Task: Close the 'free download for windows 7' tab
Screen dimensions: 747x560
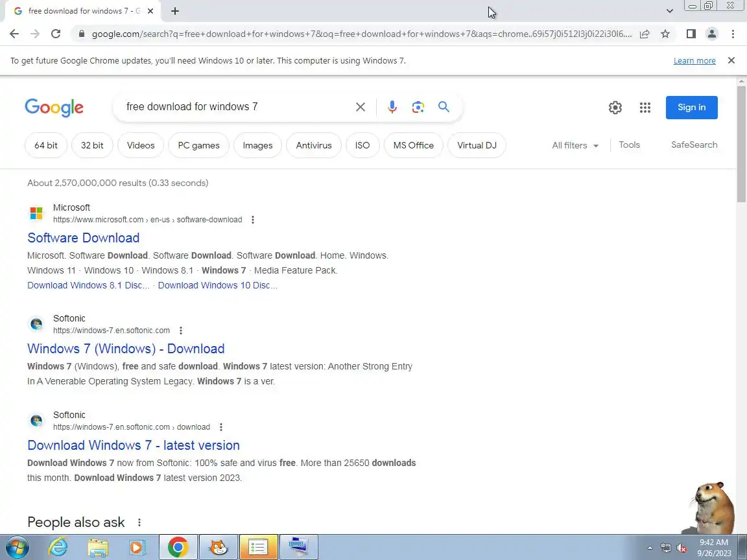Action: tap(150, 11)
